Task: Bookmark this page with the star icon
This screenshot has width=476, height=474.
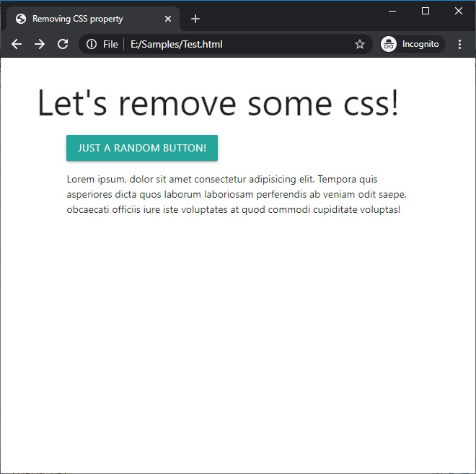Action: 360,44
